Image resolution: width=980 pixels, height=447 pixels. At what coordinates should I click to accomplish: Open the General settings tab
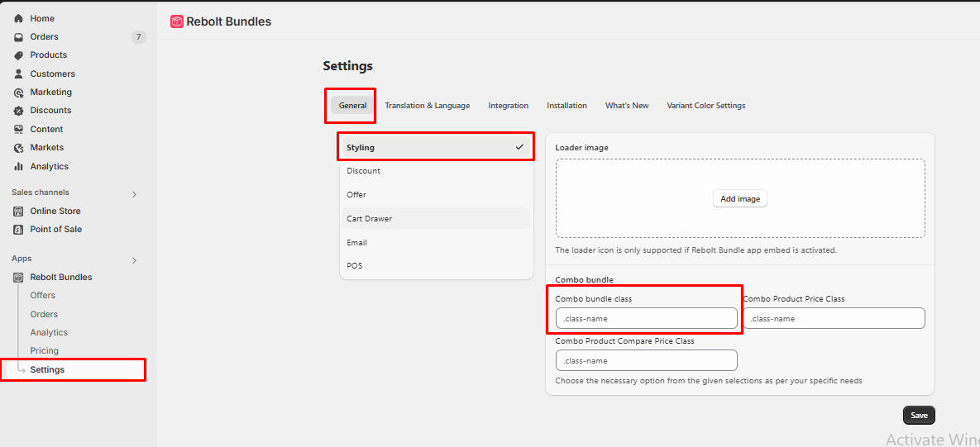click(352, 106)
